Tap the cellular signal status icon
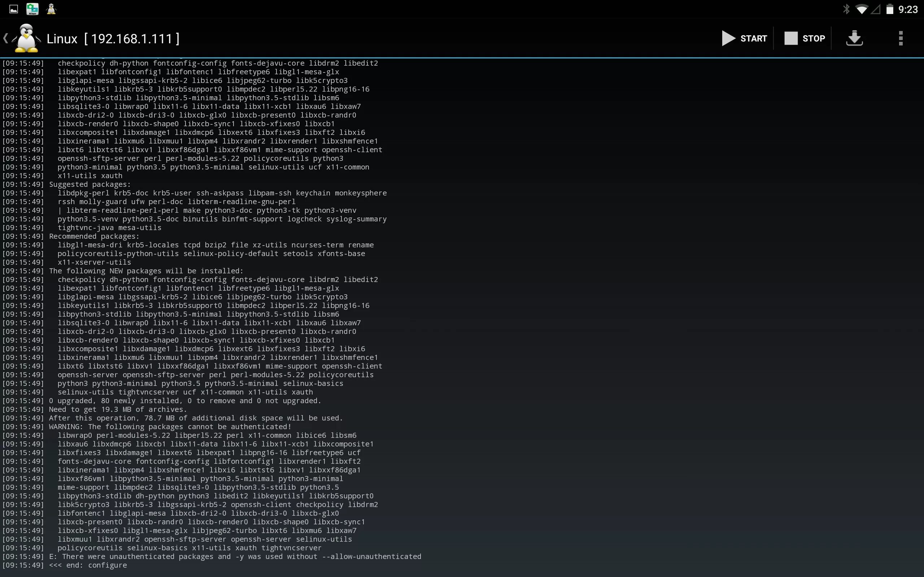This screenshot has height=577, width=924. pos(876,9)
